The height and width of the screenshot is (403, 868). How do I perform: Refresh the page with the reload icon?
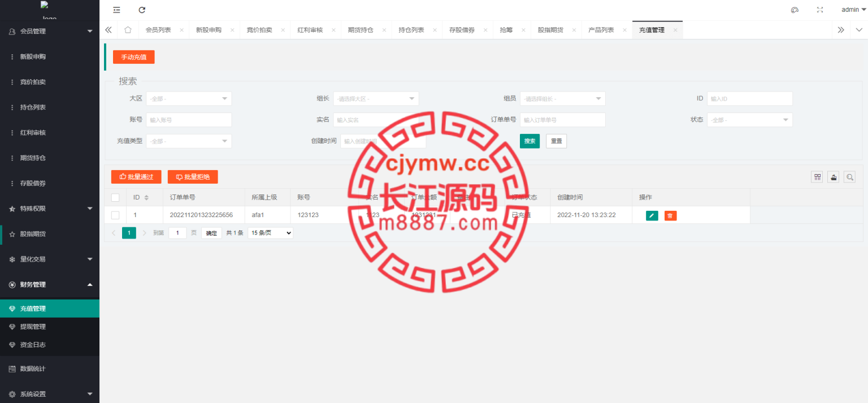[x=142, y=10]
